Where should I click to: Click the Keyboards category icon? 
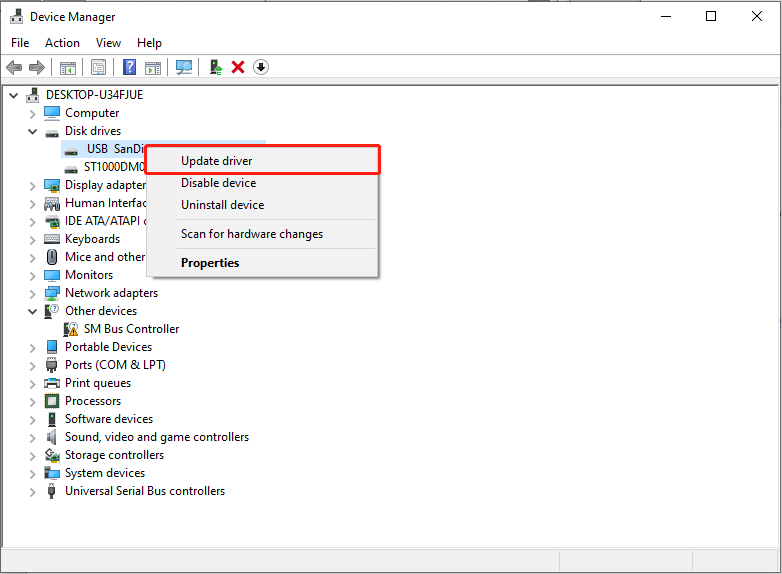point(52,239)
